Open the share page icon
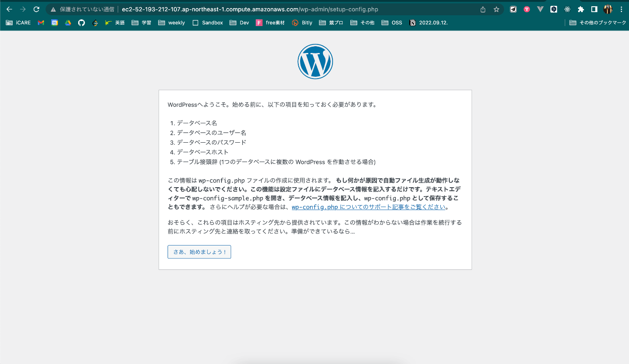This screenshot has width=629, height=364. [x=483, y=9]
